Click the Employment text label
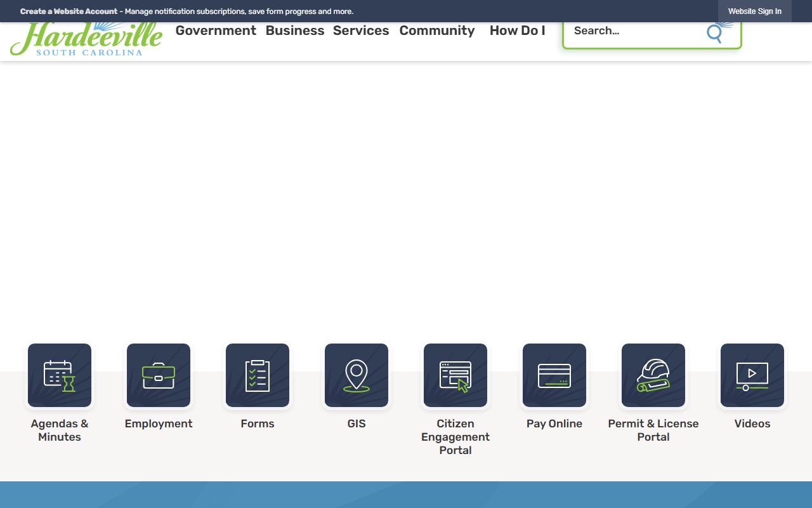Viewport: 812px width, 508px height. coord(159,424)
